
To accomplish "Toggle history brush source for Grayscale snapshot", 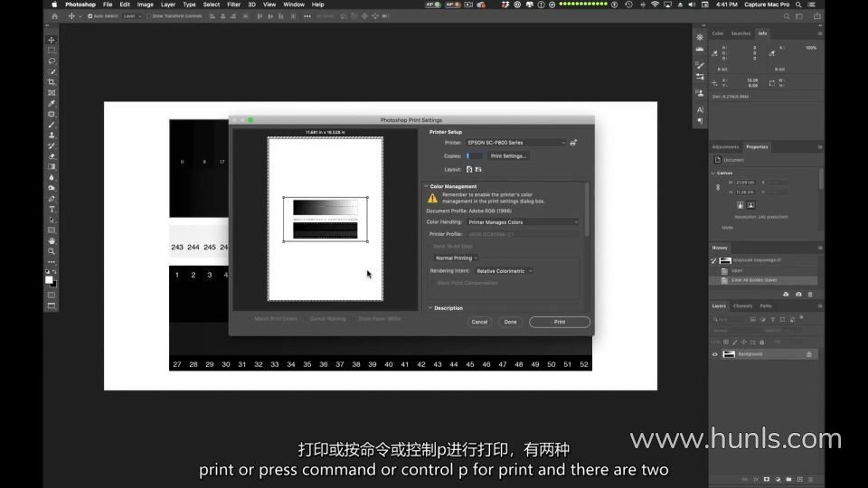I will (714, 260).
